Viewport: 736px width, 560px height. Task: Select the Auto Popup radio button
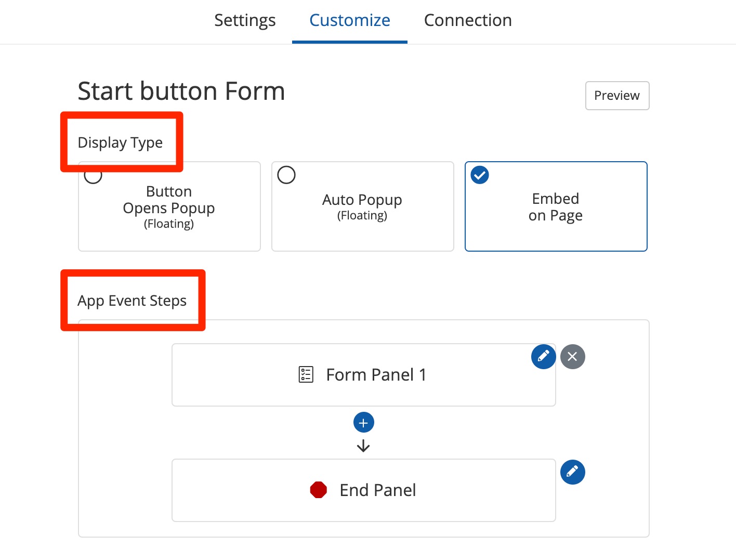(286, 175)
